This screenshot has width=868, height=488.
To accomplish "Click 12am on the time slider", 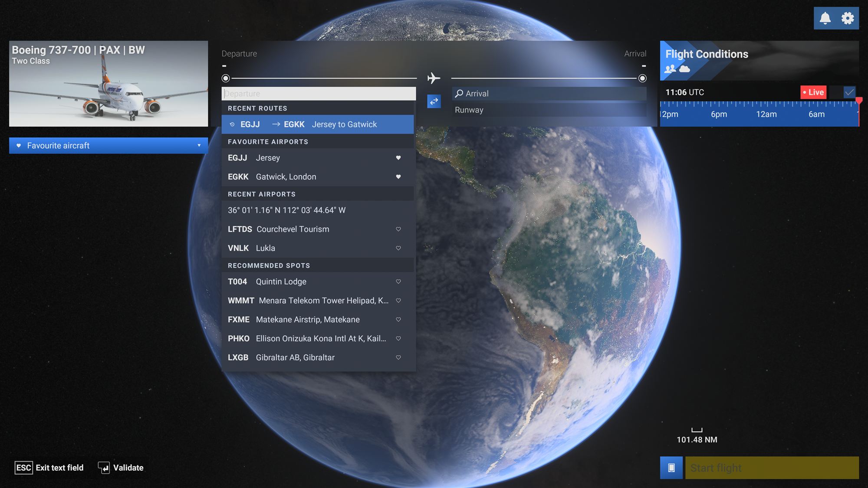I will pyautogui.click(x=766, y=115).
